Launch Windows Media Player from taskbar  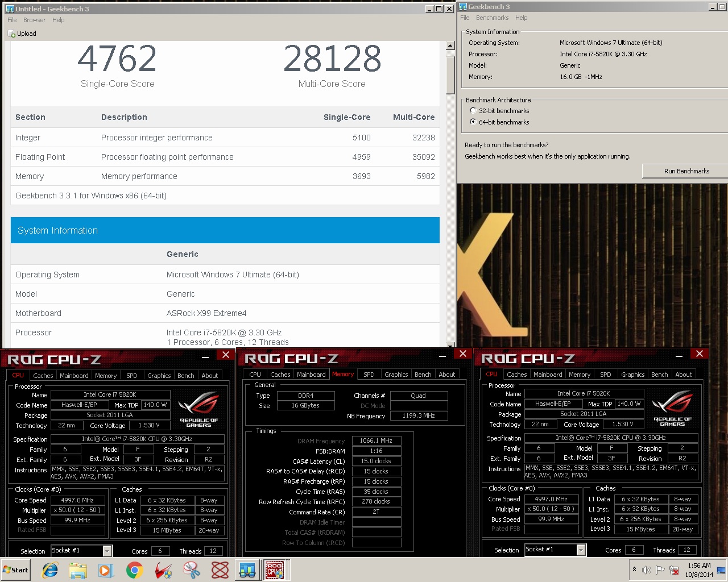click(x=106, y=569)
